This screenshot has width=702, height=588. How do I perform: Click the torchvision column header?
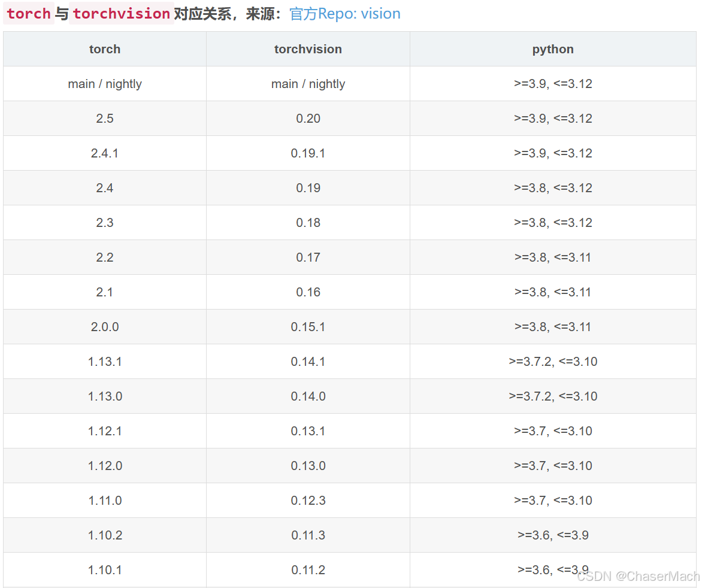308,49
